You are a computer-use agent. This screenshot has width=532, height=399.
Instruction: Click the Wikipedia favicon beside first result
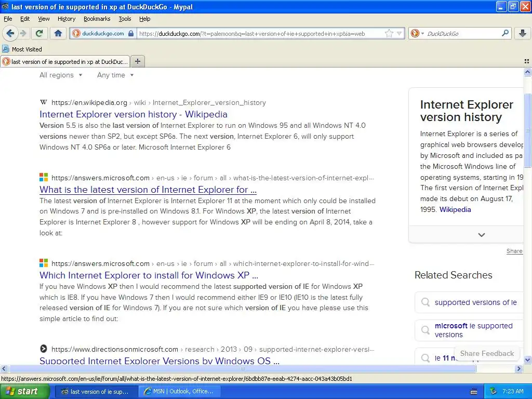(44, 102)
